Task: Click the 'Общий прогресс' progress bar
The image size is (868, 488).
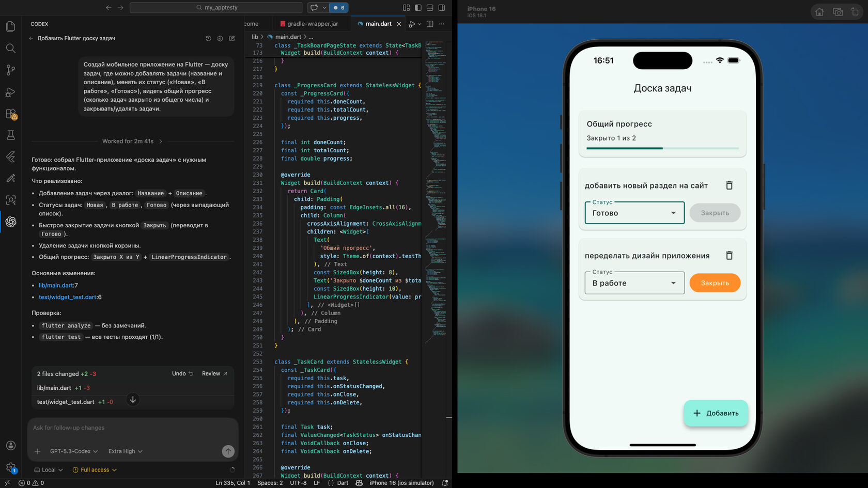Action: 662,148
